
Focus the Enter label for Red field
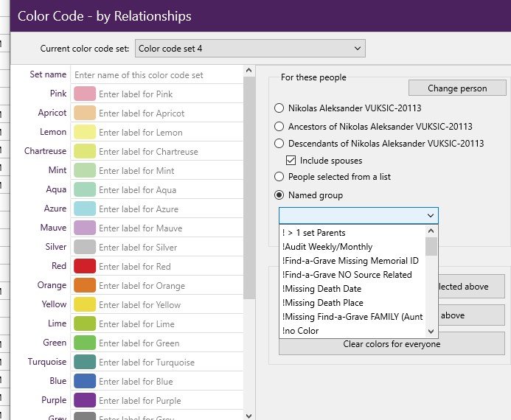click(170, 266)
